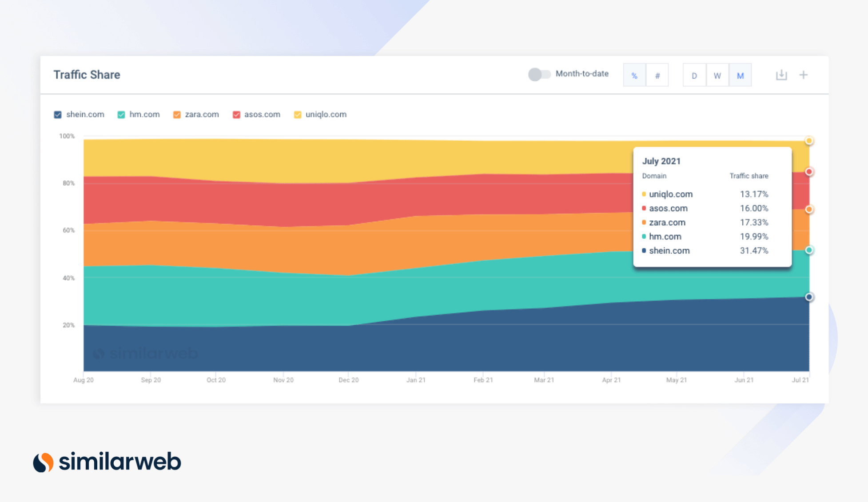
Task: Uncheck uniqlo.com in the legend
Action: tap(298, 115)
